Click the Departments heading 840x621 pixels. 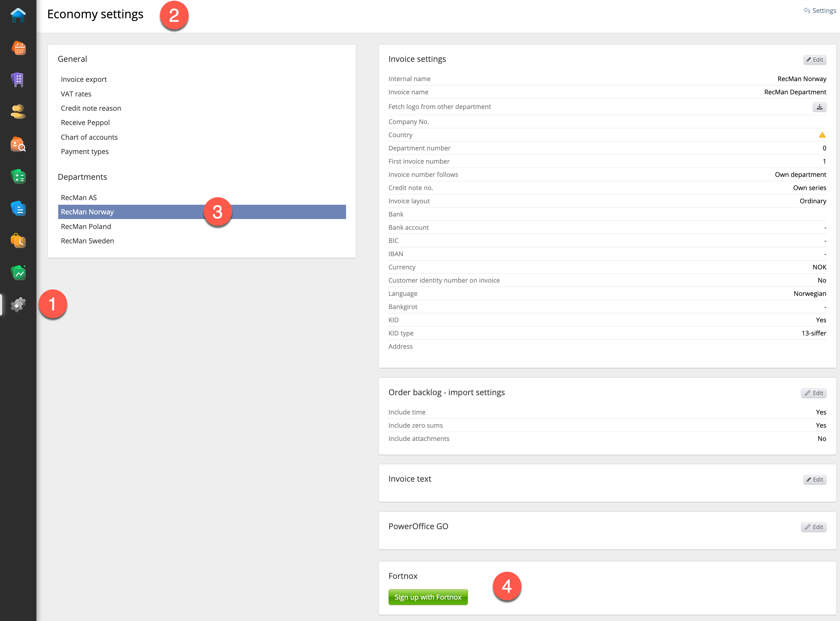tap(82, 177)
